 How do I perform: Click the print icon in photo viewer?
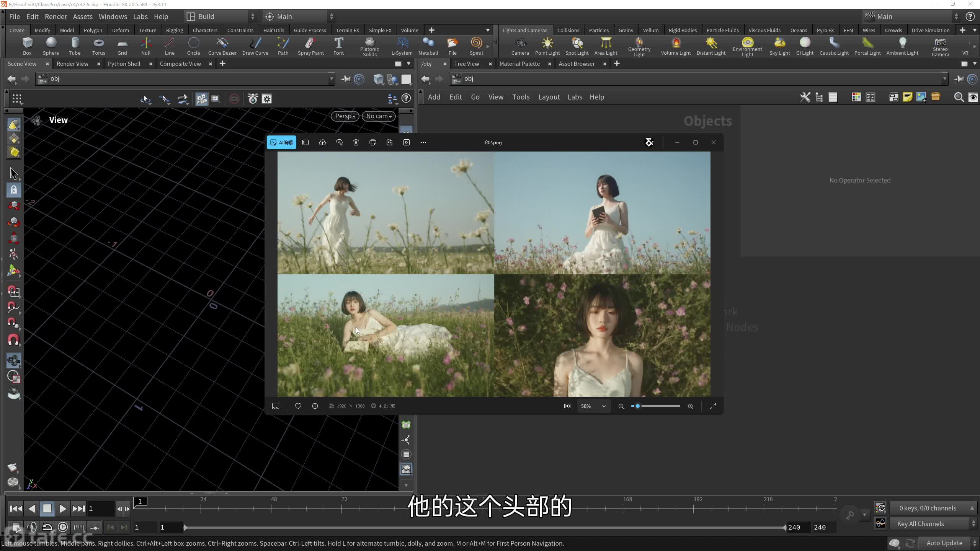coord(372,142)
